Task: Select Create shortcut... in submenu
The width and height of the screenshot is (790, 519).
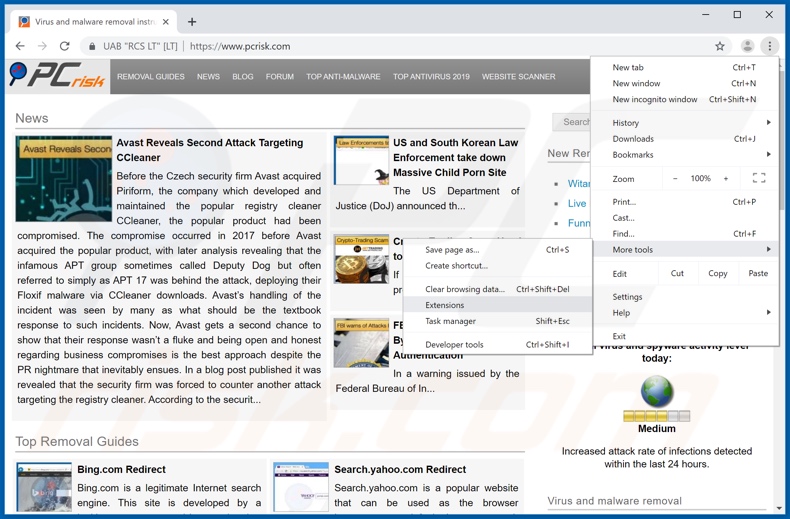Action: pyautogui.click(x=497, y=266)
